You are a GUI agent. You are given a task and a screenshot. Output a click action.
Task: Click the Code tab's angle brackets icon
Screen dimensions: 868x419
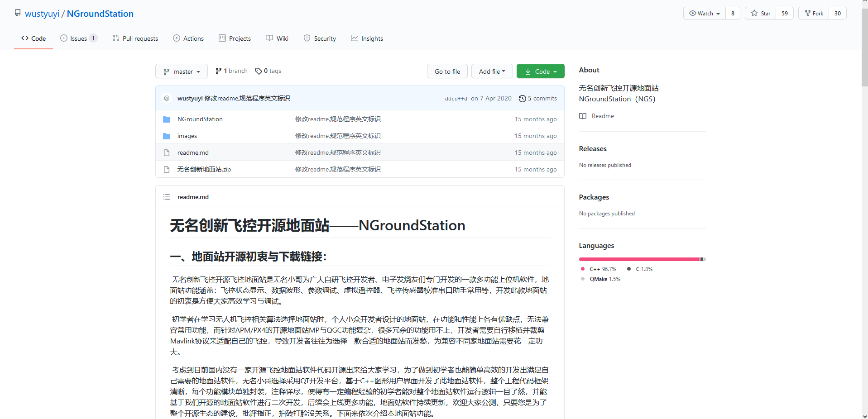[25, 38]
